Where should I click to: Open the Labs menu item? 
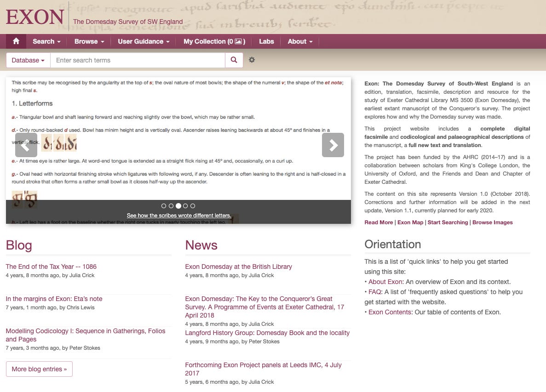[x=266, y=41]
